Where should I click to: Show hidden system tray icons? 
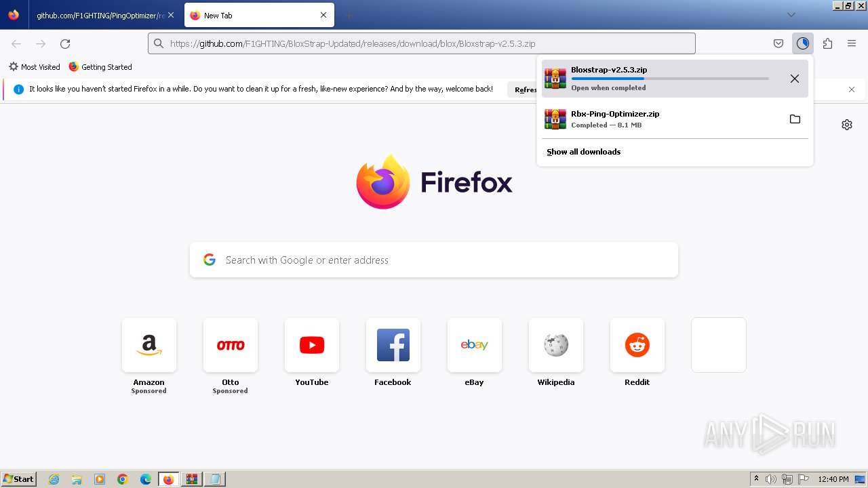[x=756, y=479]
